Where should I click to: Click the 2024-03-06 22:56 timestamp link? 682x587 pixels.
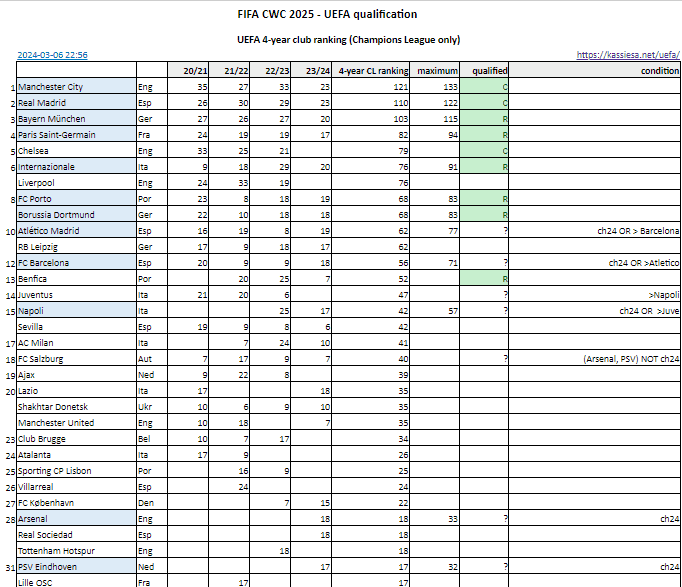[52, 55]
